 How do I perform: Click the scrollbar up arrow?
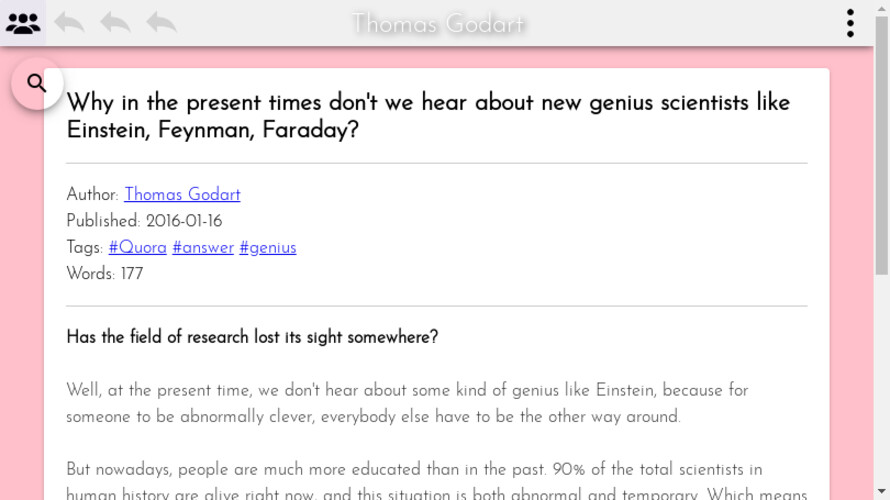coord(881,6)
